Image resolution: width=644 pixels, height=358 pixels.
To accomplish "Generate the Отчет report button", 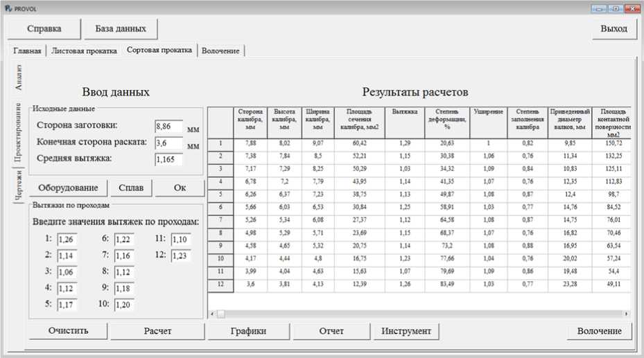I will tap(331, 331).
